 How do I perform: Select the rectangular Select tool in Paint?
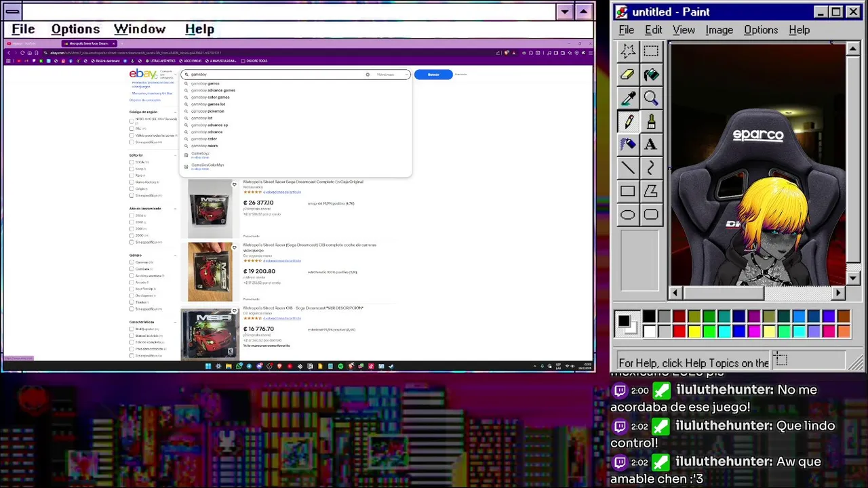(651, 51)
